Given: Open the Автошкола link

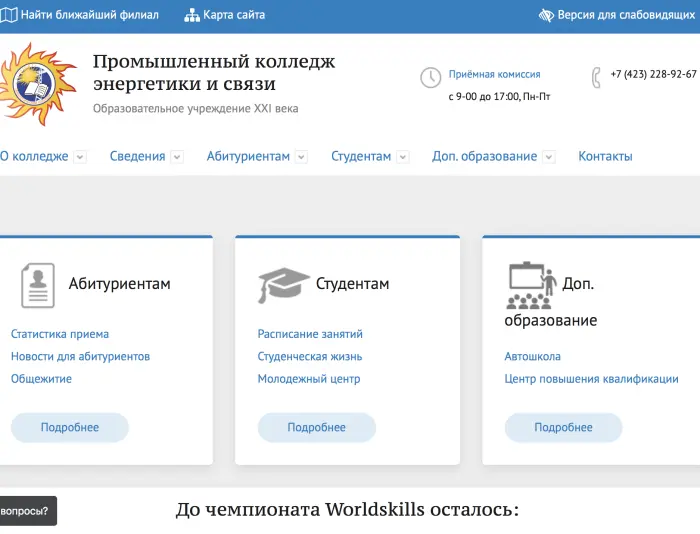Looking at the screenshot, I should (532, 356).
